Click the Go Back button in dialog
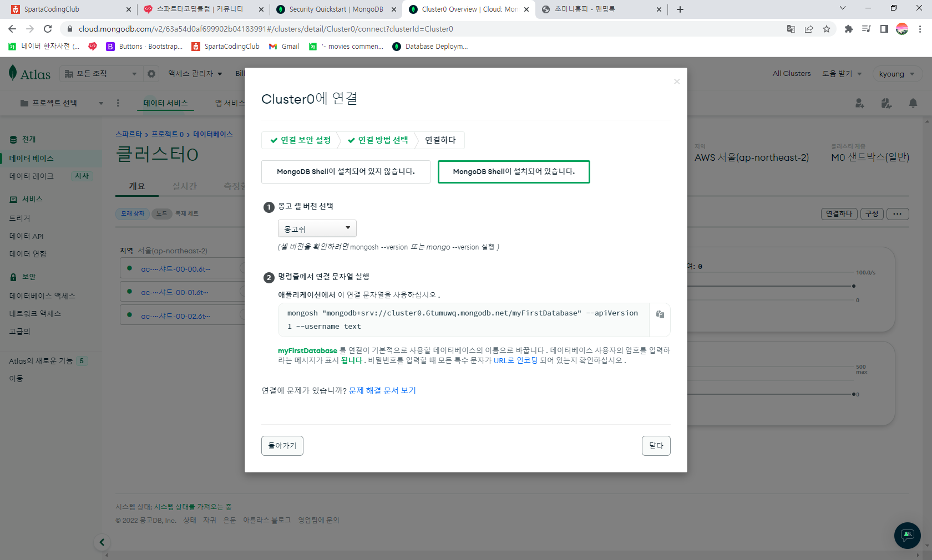Screen dimensions: 932x560 [x=282, y=446]
